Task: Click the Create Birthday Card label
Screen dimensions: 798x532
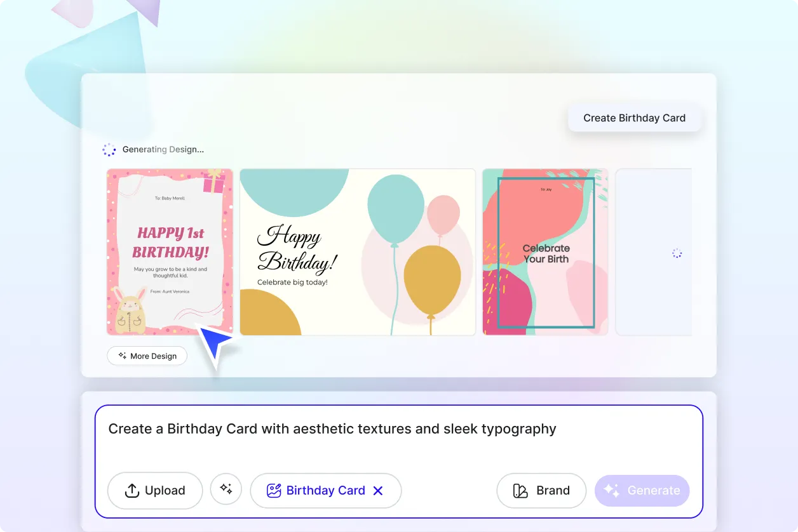Action: point(634,117)
